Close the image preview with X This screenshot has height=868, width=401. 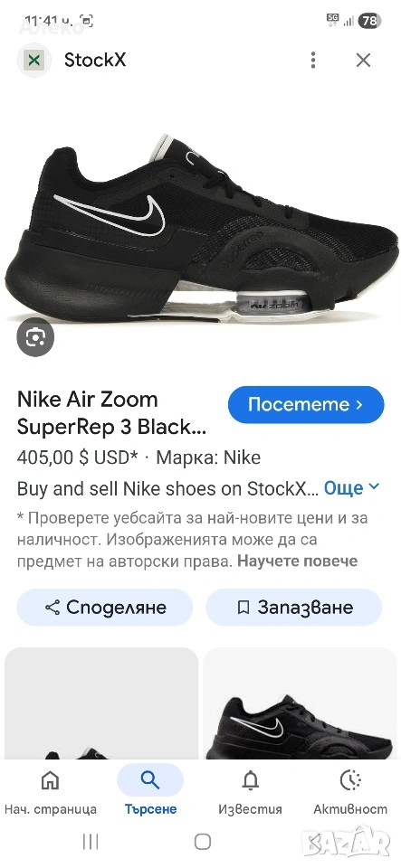(x=363, y=60)
